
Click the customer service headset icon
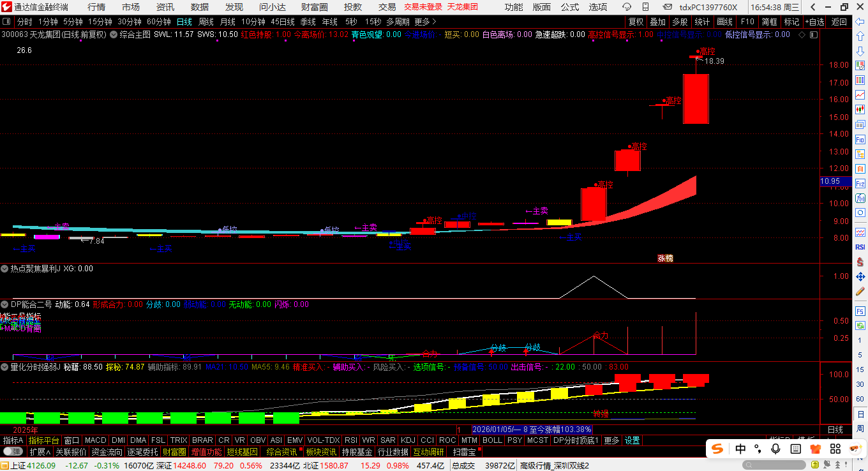[627, 7]
